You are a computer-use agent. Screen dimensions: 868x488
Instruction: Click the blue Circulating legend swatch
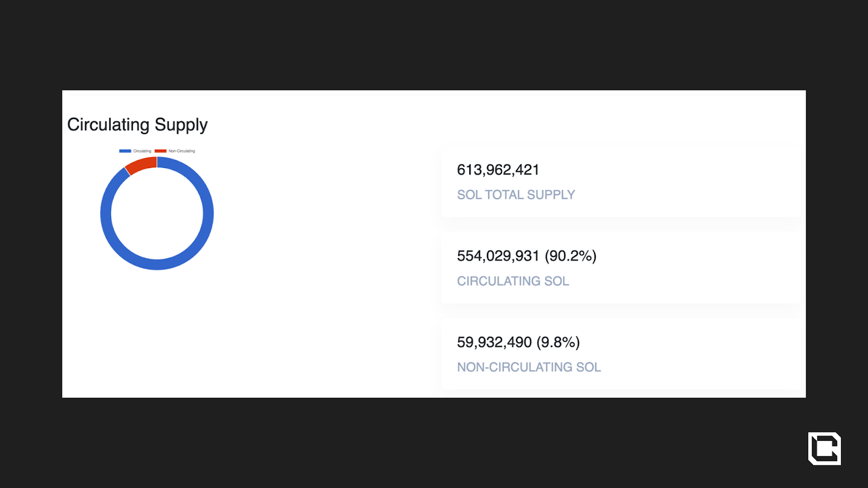[x=125, y=151]
